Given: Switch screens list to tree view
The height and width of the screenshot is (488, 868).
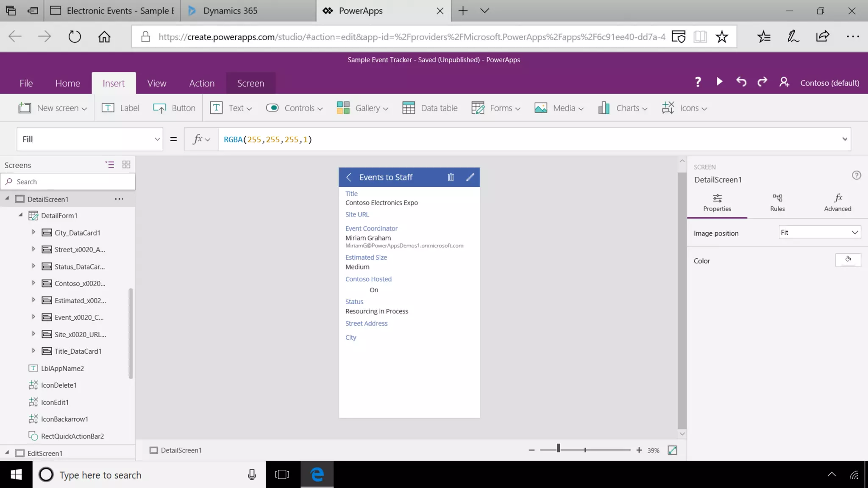Looking at the screenshot, I should pos(110,165).
